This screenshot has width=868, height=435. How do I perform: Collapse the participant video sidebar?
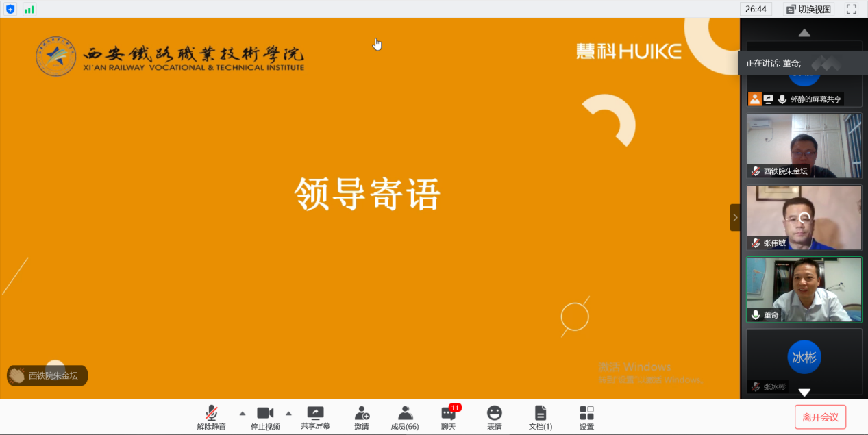[735, 217]
